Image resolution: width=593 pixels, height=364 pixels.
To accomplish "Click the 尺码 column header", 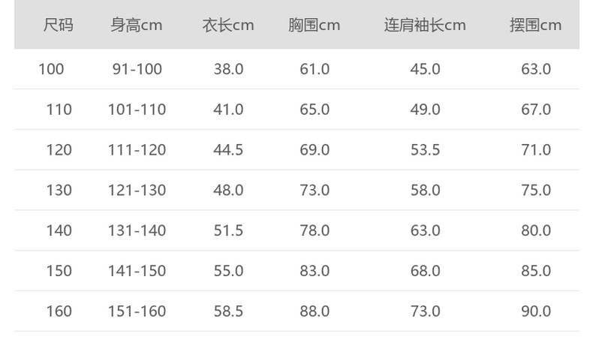I will click(59, 25).
